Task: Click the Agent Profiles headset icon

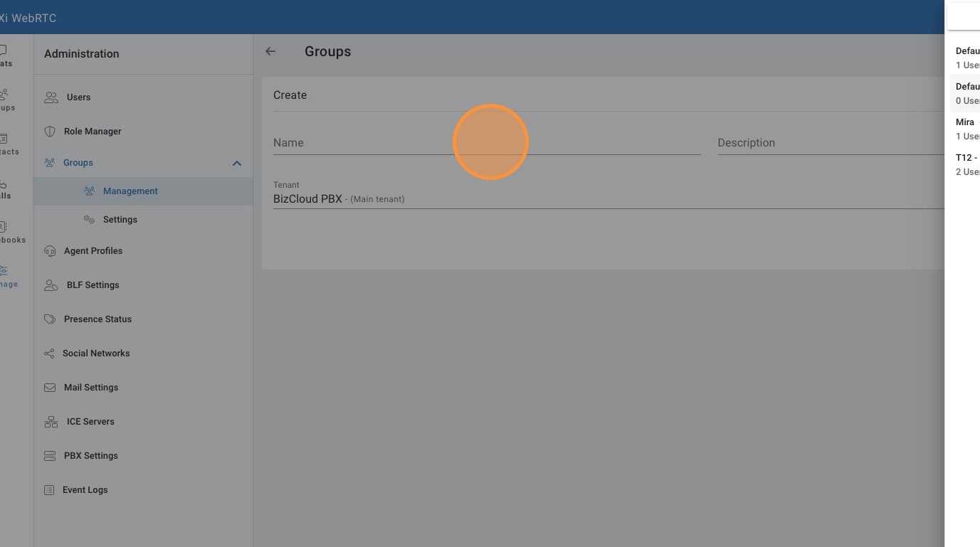Action: pyautogui.click(x=50, y=251)
